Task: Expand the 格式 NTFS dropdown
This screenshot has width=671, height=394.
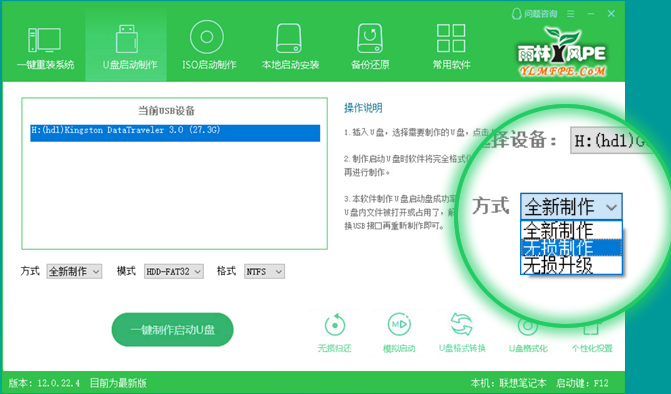Action: (x=264, y=271)
